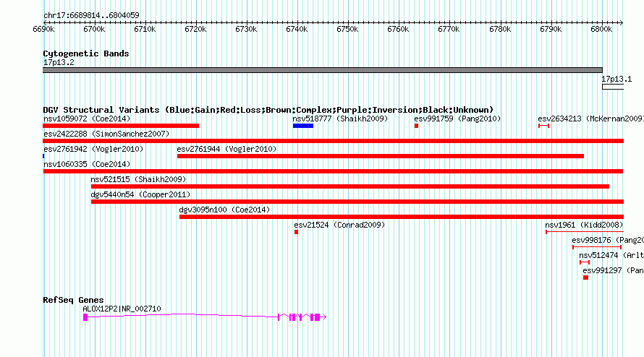Image resolution: width=644 pixels, height=357 pixels.
Task: Click the ALOX12P2 gene arrow end
Action: [x=323, y=317]
